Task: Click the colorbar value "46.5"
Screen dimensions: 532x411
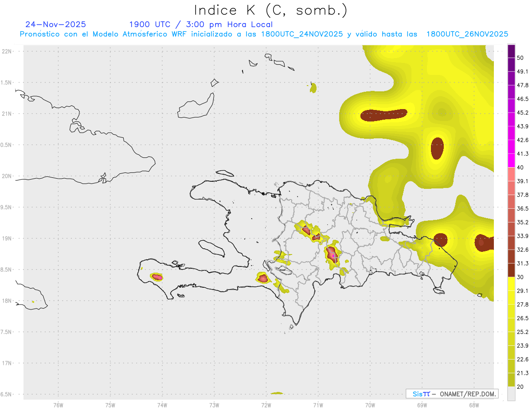Action: [x=523, y=99]
